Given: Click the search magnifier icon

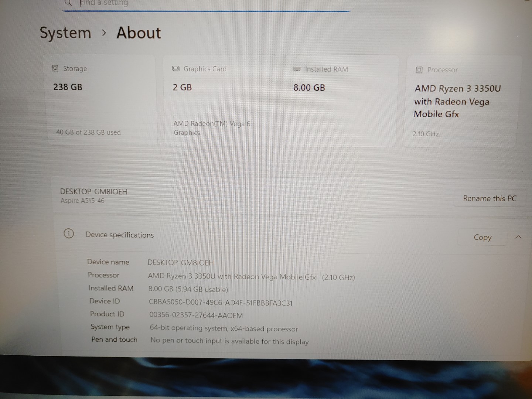Looking at the screenshot, I should tap(68, 3).
